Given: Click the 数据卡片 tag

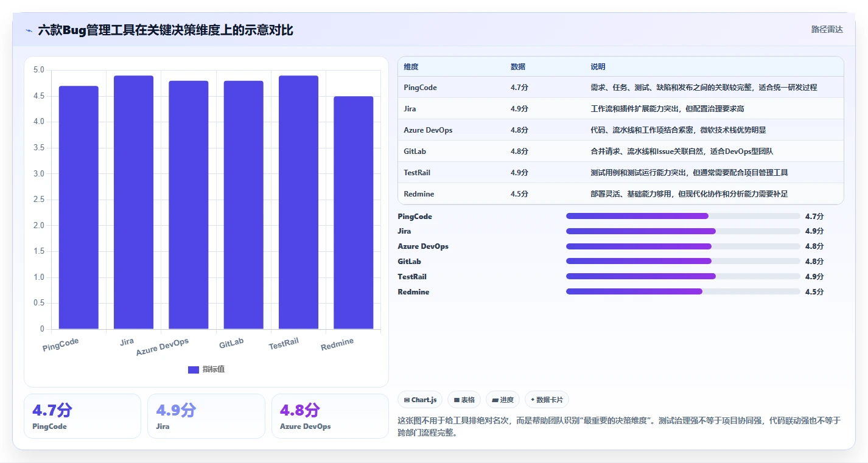Looking at the screenshot, I should pos(547,400).
